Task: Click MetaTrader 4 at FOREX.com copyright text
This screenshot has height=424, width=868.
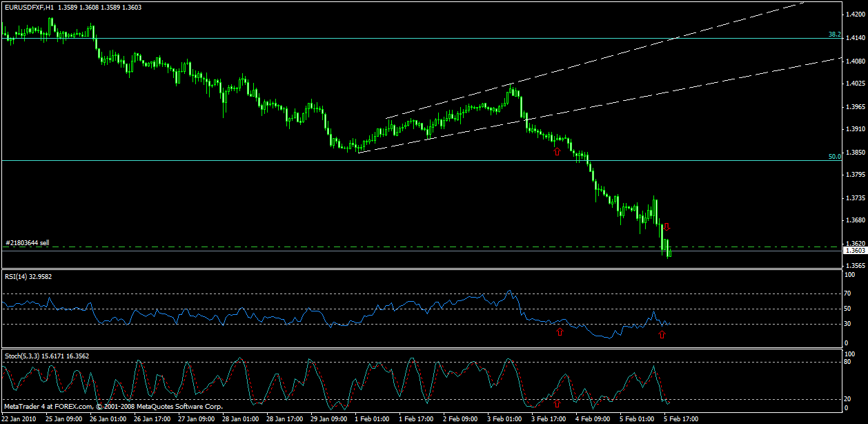Action: [x=112, y=406]
